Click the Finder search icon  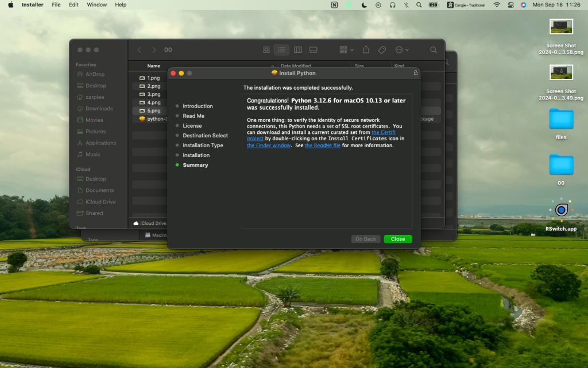click(x=434, y=49)
